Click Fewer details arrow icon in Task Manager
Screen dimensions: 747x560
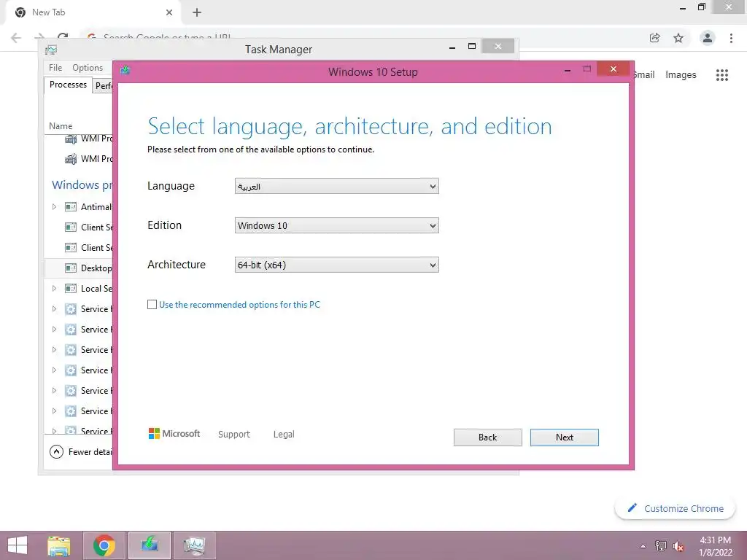[56, 451]
